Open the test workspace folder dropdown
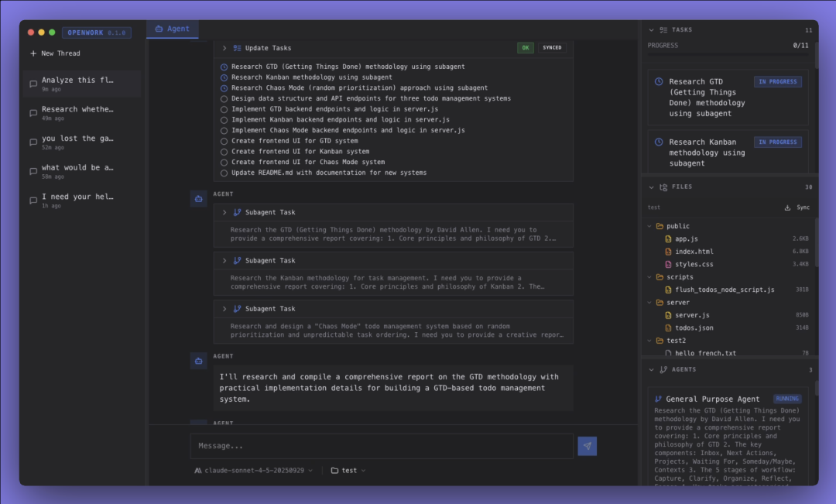This screenshot has width=836, height=504. (348, 470)
